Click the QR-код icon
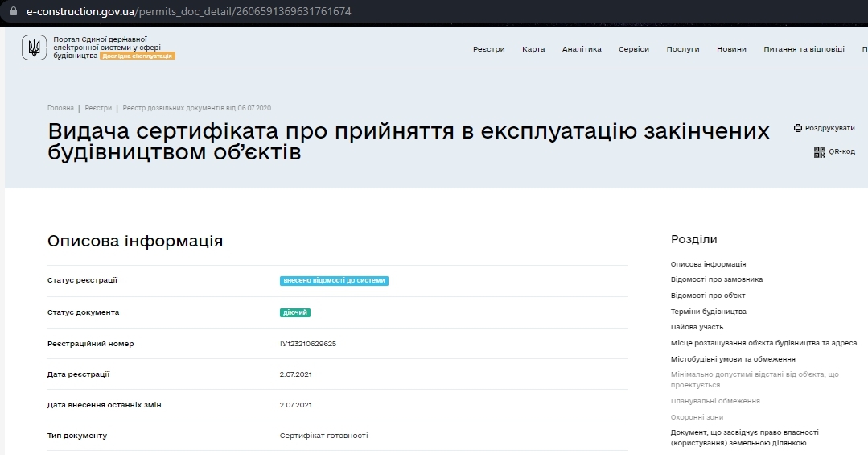The image size is (868, 455). 819,152
